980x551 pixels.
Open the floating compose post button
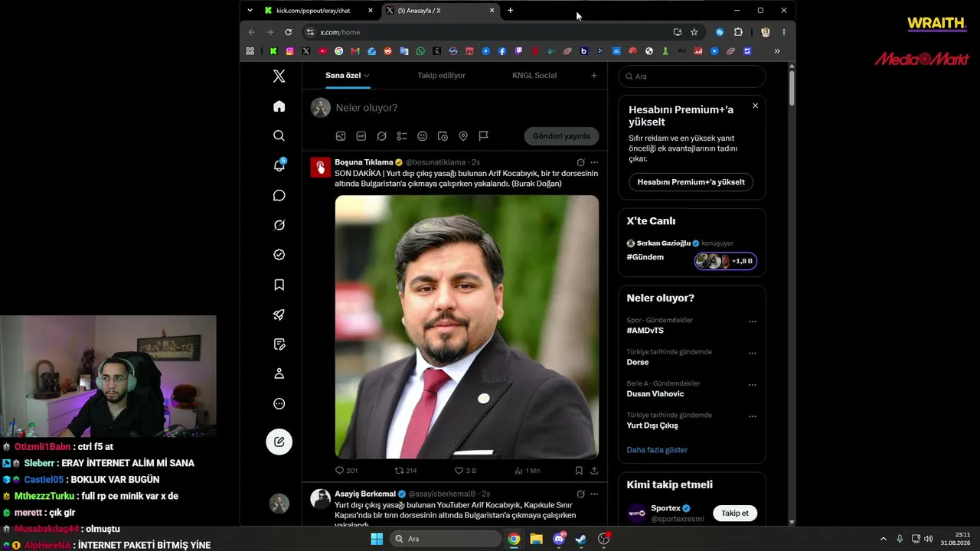coord(279,442)
